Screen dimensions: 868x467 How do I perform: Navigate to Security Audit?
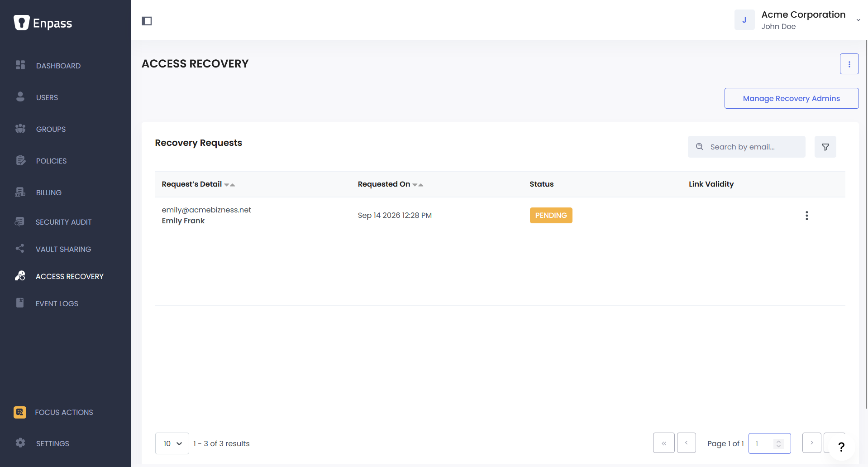pos(63,222)
